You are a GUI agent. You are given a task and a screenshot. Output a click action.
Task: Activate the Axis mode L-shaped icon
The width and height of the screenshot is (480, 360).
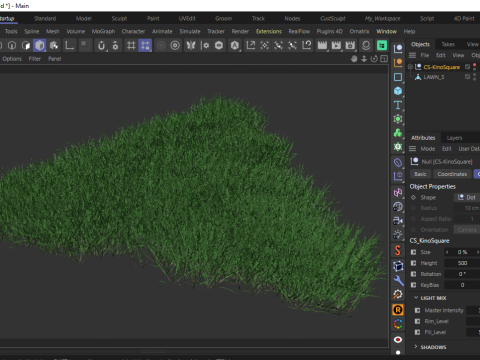(x=69, y=45)
